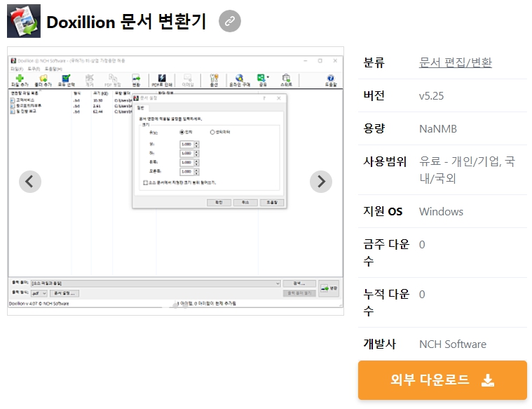Open the pdf output format dropdown in the preview
532x409 pixels.
[x=39, y=293]
